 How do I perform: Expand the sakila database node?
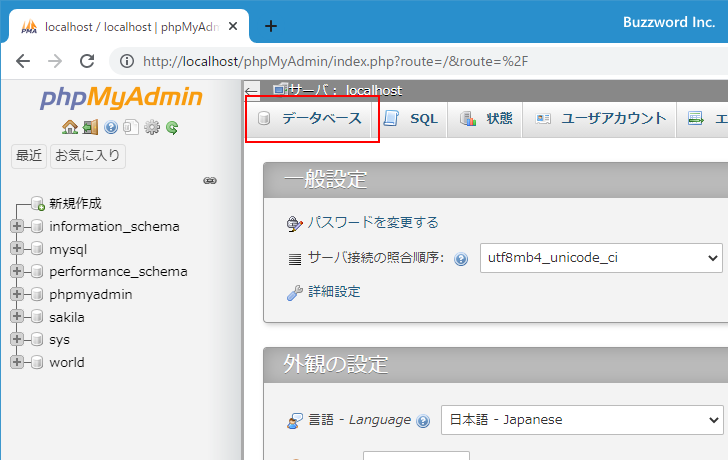coord(17,317)
